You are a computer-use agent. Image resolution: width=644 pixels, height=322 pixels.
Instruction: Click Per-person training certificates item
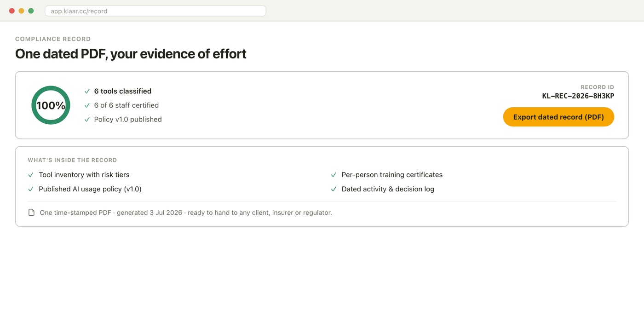392,175
